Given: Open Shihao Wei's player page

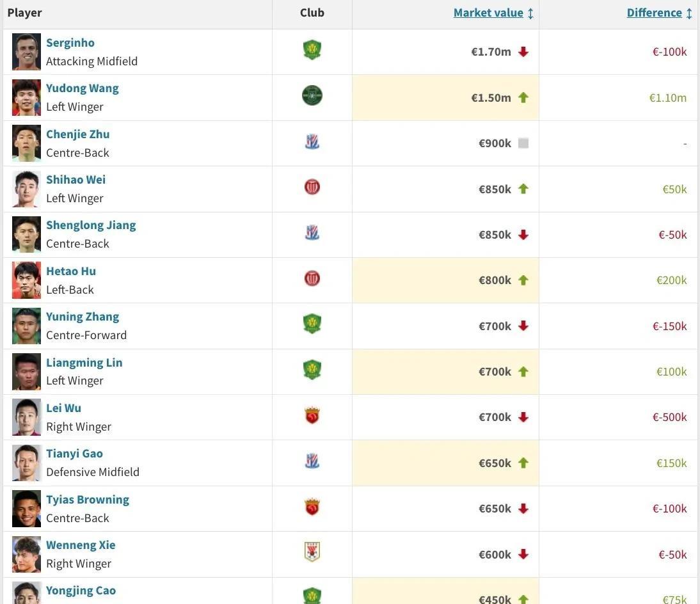Looking at the screenshot, I should coord(76,180).
